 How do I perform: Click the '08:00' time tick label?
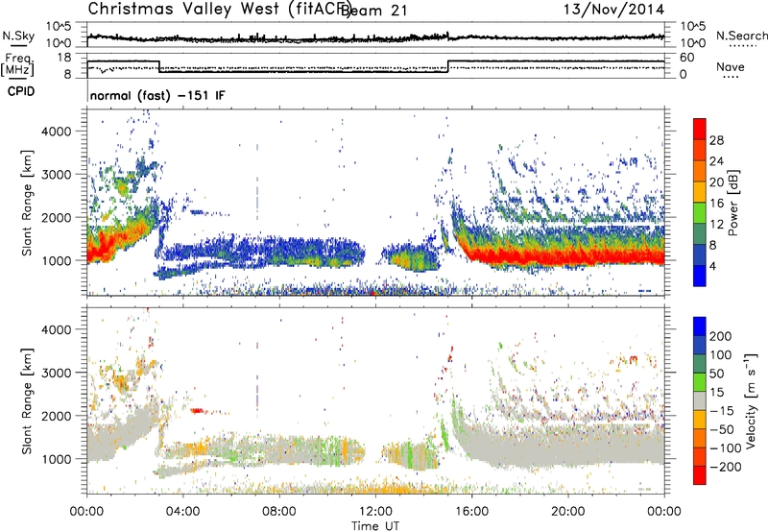coord(279,512)
